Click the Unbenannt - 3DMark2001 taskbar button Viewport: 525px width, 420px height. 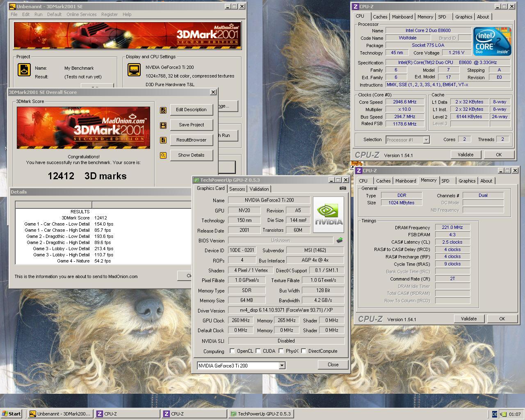point(60,414)
